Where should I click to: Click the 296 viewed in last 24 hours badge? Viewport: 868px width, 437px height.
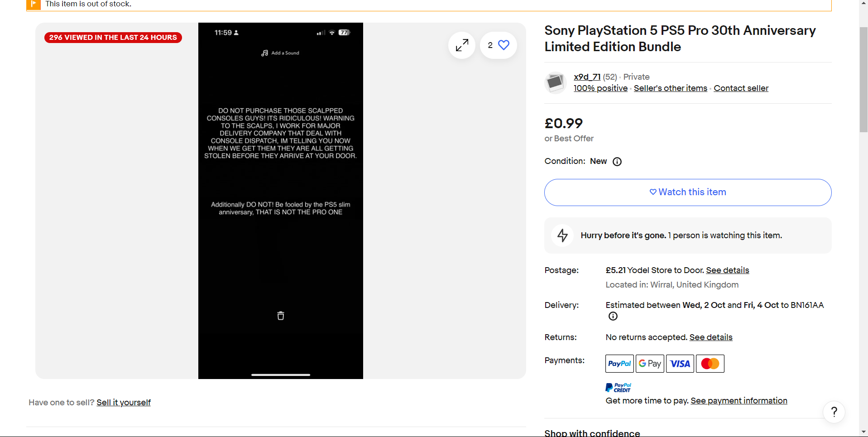[x=113, y=38]
